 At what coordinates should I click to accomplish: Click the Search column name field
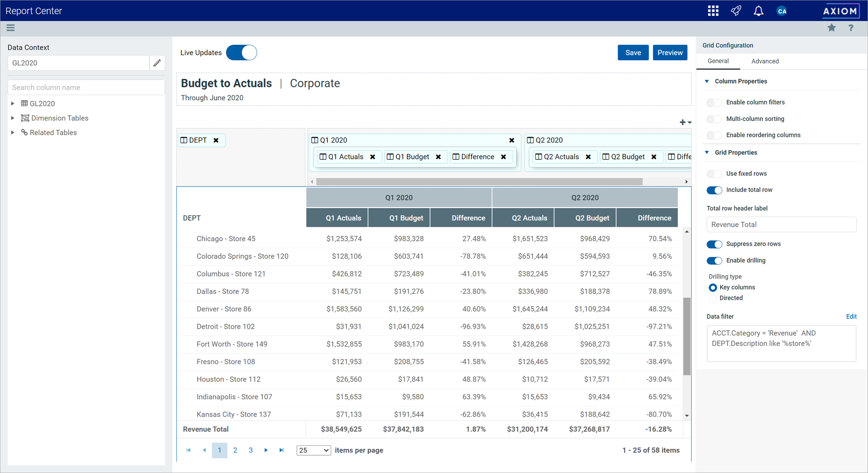click(86, 87)
